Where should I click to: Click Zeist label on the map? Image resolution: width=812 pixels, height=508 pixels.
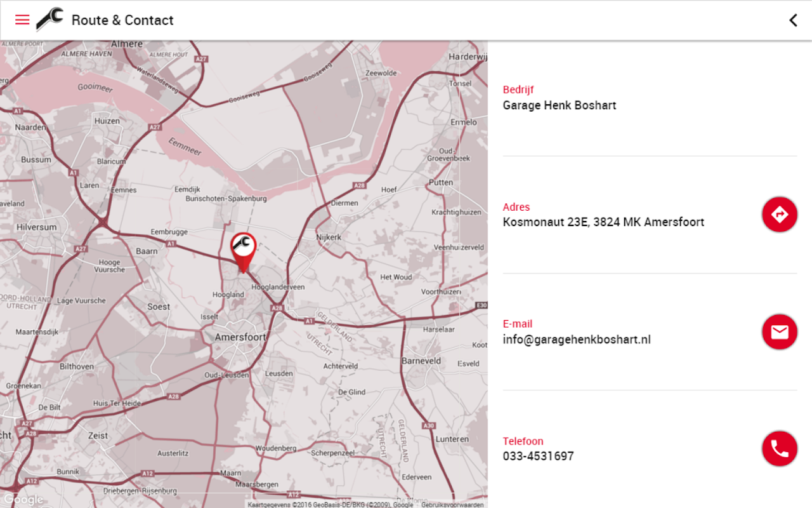[98, 436]
